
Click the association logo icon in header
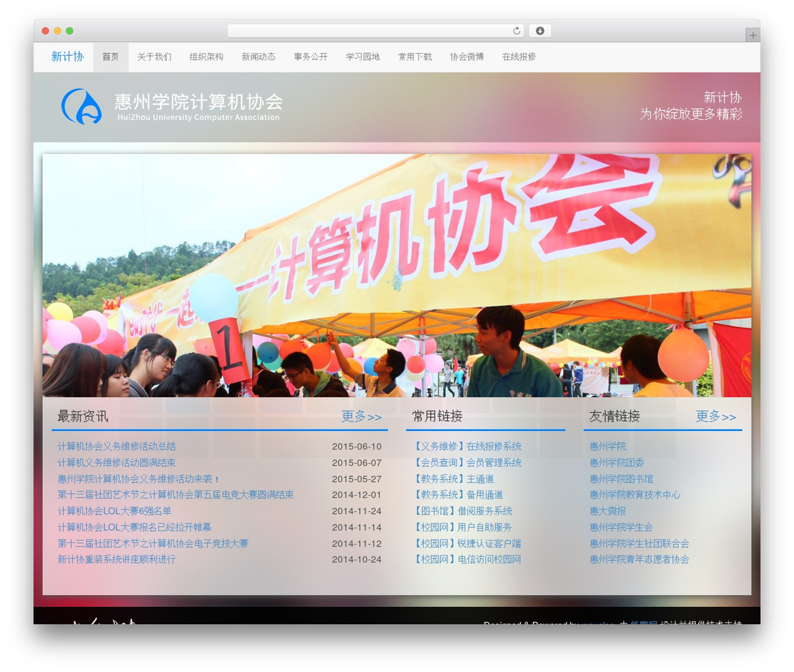click(x=82, y=106)
